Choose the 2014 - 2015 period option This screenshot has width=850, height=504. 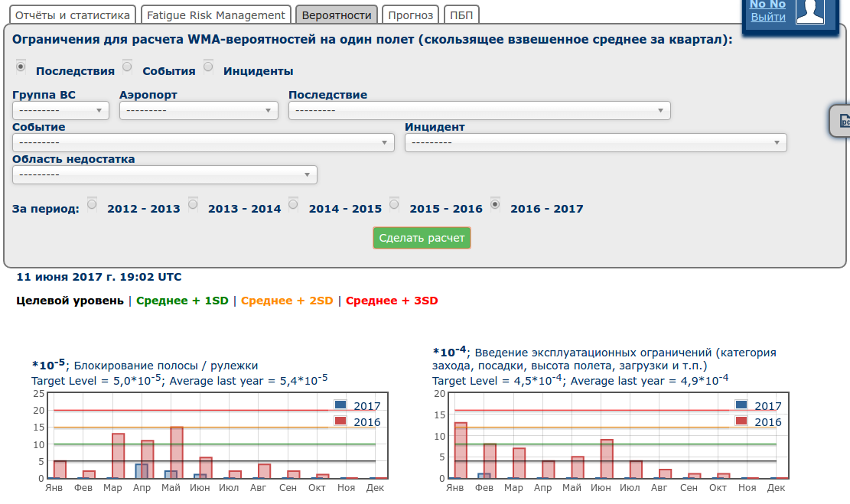(293, 204)
